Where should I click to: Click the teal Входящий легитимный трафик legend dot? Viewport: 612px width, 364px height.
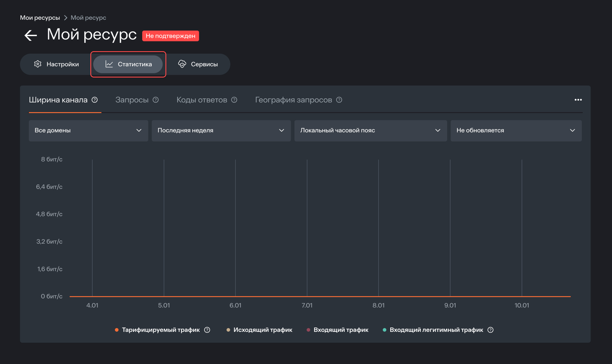pyautogui.click(x=385, y=330)
